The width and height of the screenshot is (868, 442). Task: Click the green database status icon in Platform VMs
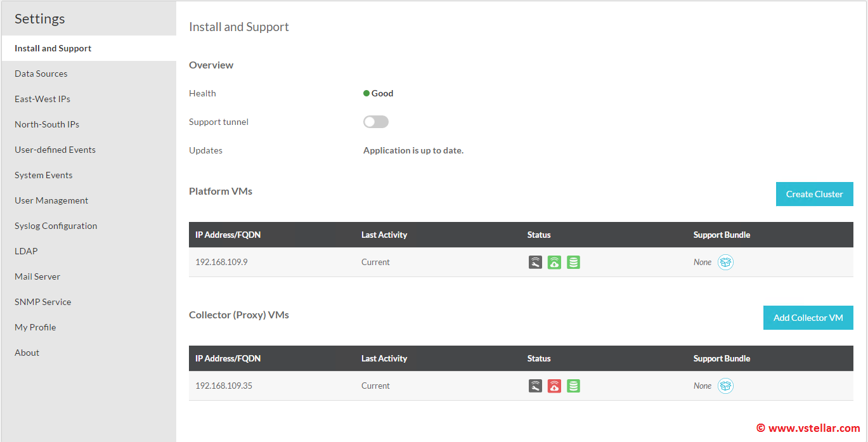point(573,262)
